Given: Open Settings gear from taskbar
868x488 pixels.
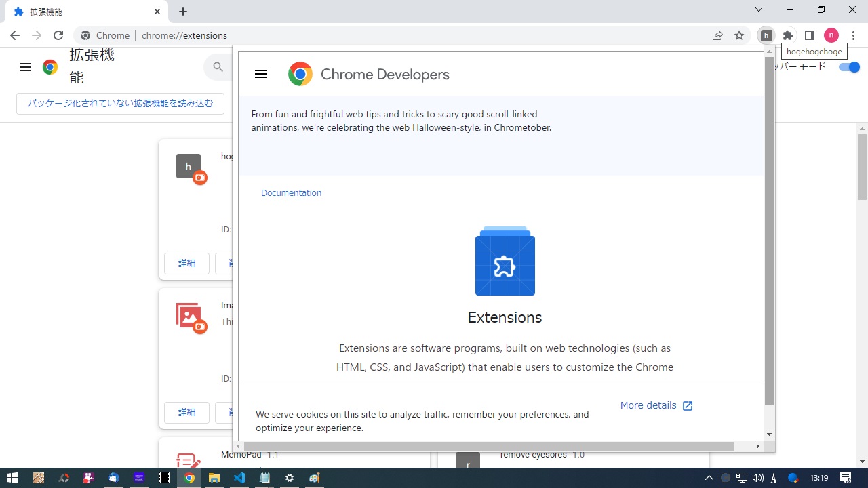Looking at the screenshot, I should tap(290, 478).
